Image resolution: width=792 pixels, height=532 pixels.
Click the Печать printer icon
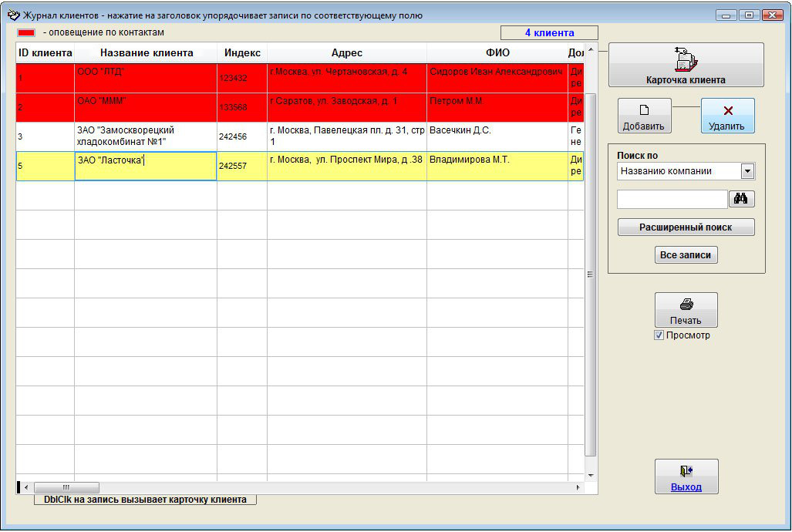click(x=686, y=305)
